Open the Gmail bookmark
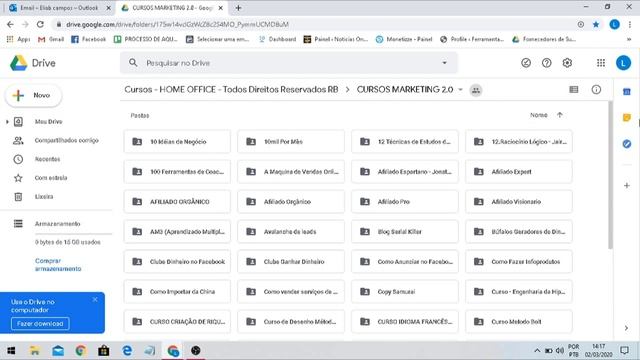This screenshot has height=360, width=640. click(51, 39)
